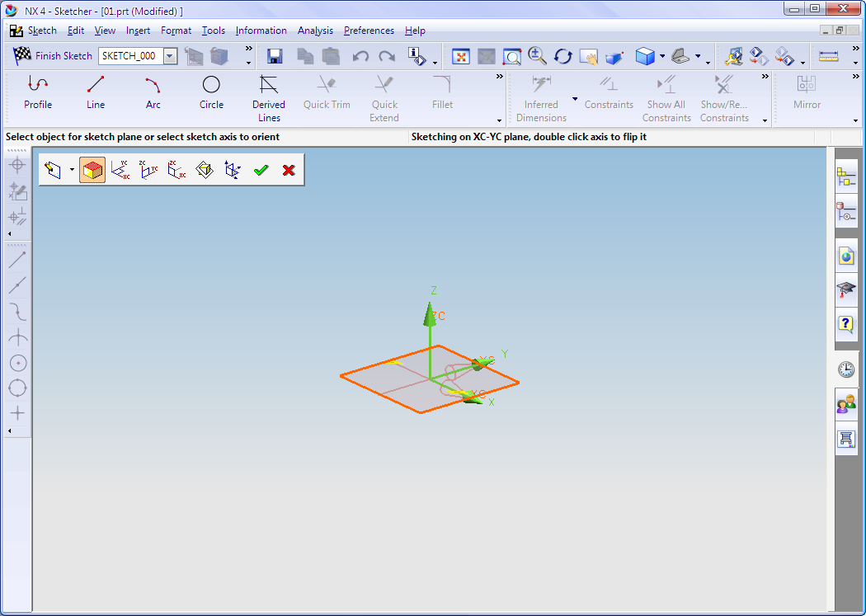Click the Create Sketch icon beside name box
Screen dimensions: 866x616
tap(193, 56)
